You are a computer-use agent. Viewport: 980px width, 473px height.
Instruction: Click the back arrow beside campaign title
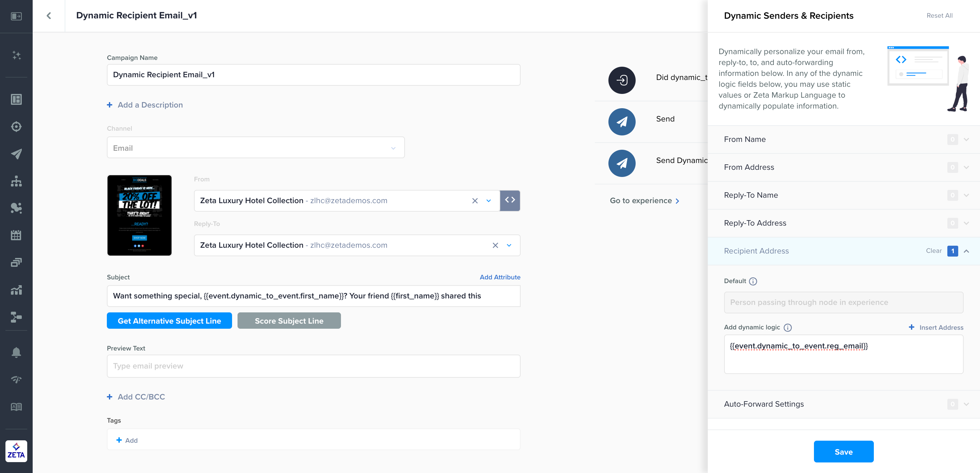click(x=49, y=16)
